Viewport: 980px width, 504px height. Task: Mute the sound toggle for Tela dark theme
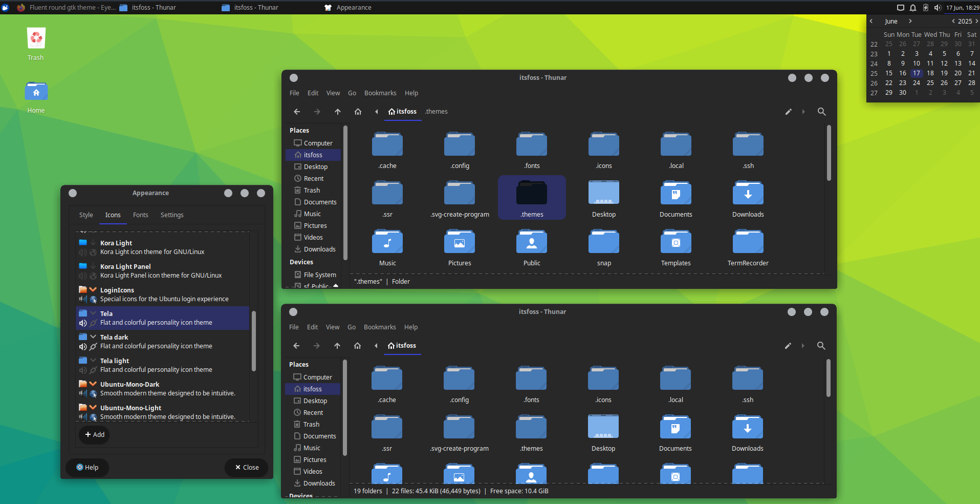(x=82, y=347)
